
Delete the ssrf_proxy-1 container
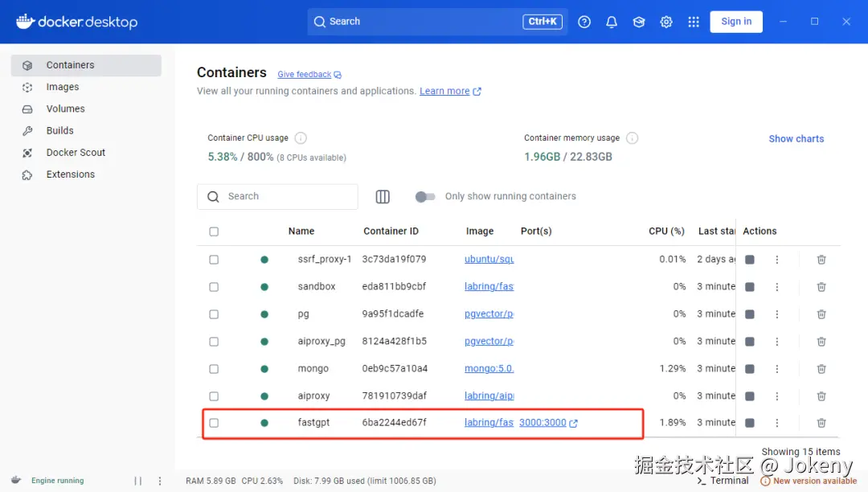click(821, 260)
